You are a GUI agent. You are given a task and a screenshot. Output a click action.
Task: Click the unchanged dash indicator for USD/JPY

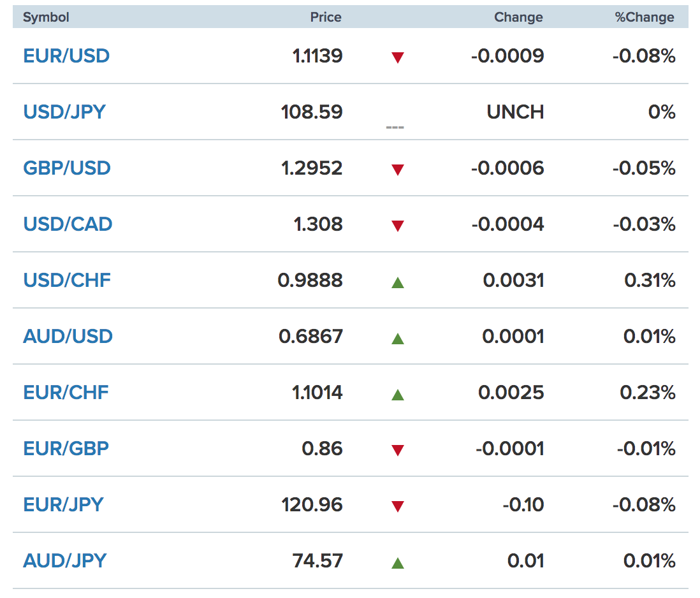pos(395,128)
